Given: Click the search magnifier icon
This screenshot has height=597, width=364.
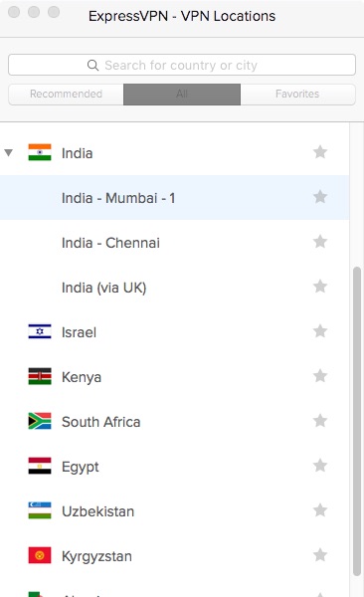Looking at the screenshot, I should (x=92, y=65).
